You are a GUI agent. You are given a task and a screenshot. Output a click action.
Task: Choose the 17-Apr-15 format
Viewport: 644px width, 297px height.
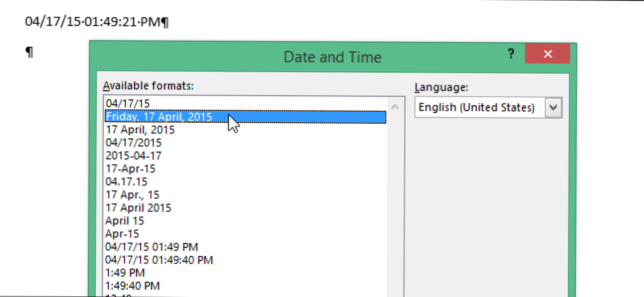130,169
